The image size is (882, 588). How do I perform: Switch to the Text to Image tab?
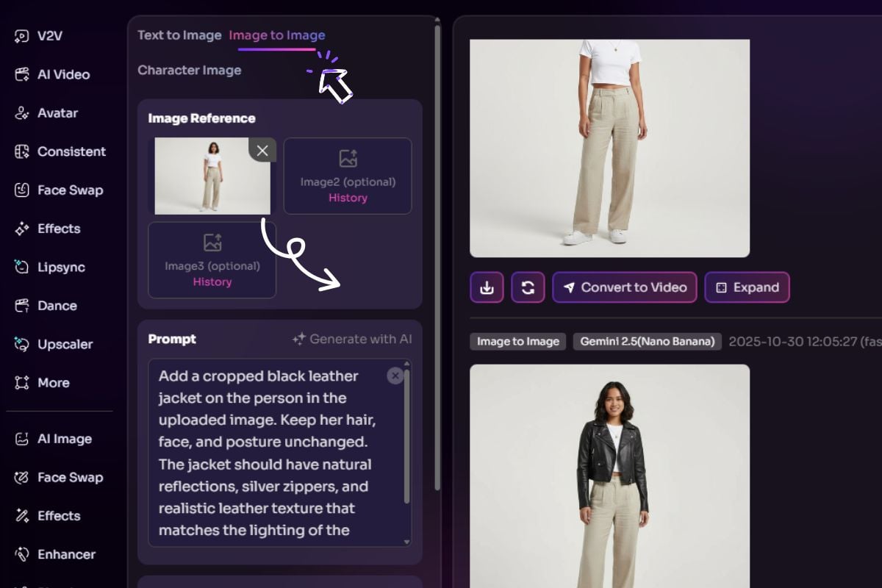[179, 35]
